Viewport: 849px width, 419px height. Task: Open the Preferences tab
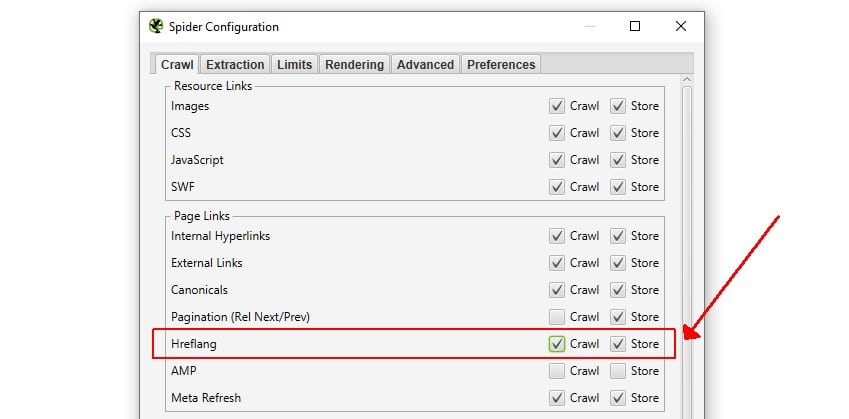point(501,65)
